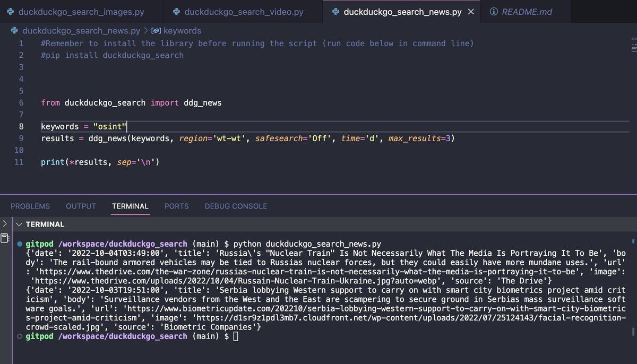Open the PROBLEMS panel
The height and width of the screenshot is (364, 637).
[x=30, y=206]
